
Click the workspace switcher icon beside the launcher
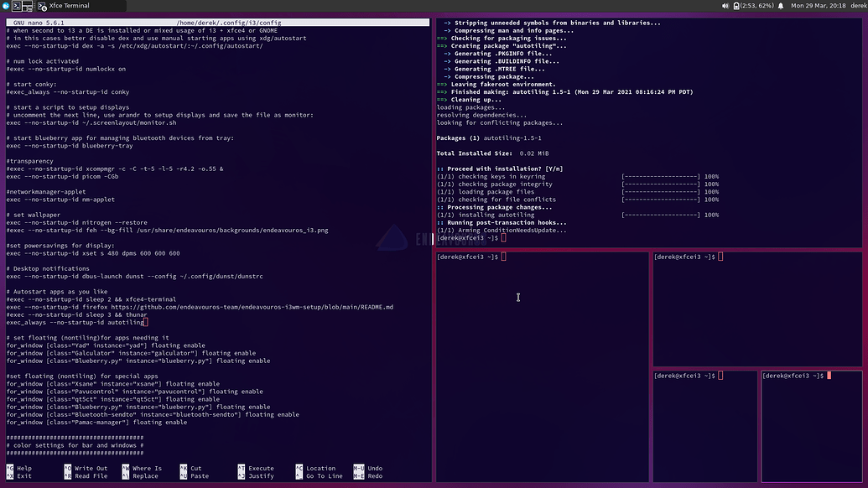[27, 5]
